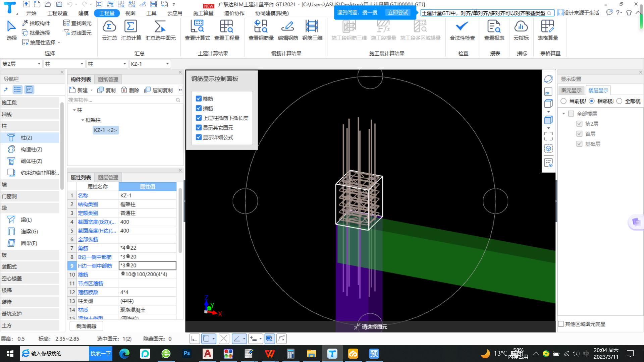Switch to 2D view icon in viewport toolbar
Screen dimensions: 644x362
tap(548, 92)
